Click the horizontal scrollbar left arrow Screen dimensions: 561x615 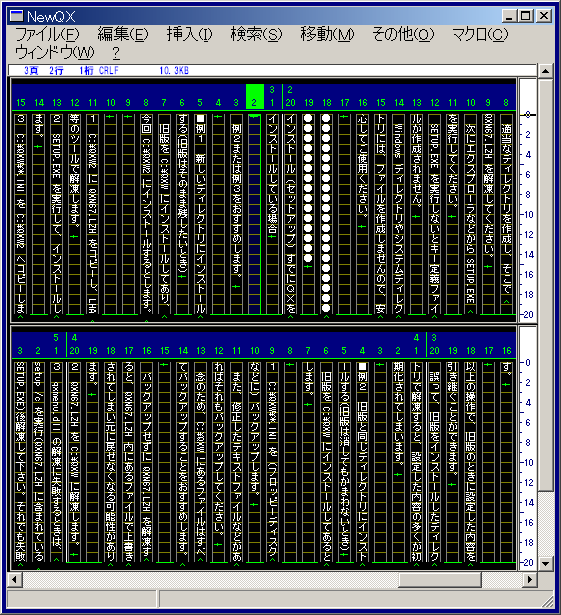point(15,579)
